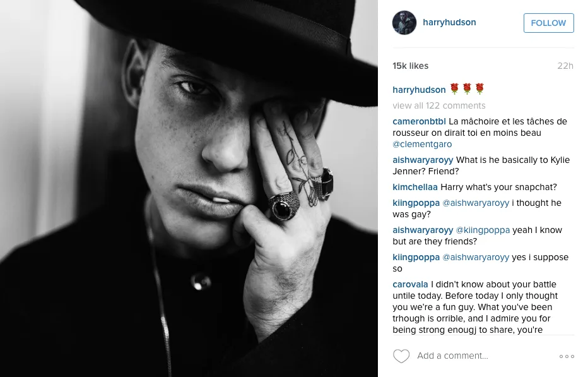
Task: Click @aishwaryaroyy mention in 'yes i suppose' comment
Action: (476, 257)
